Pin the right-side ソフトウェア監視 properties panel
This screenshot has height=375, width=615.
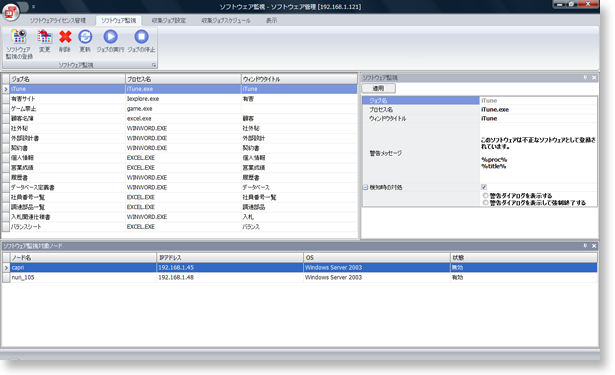(x=586, y=78)
